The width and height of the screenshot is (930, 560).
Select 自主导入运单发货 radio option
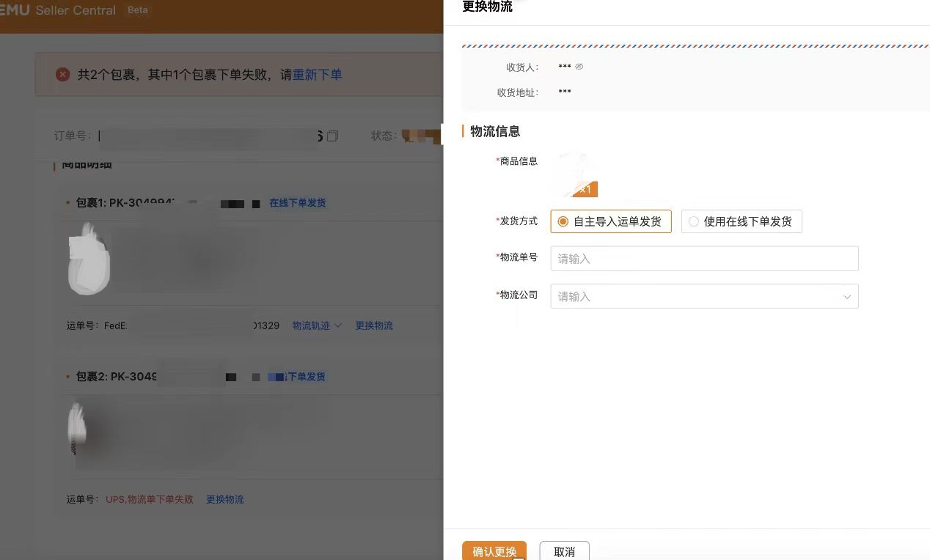(563, 221)
